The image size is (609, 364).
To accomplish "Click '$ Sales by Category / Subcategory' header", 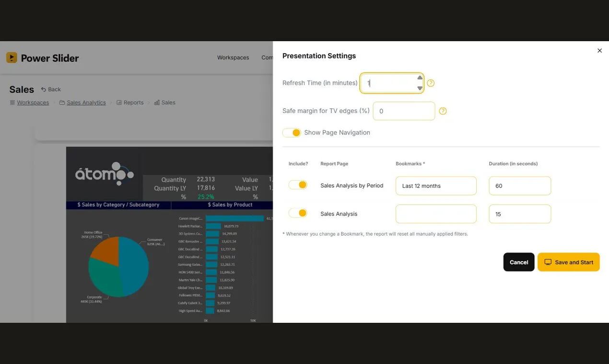I will click(x=118, y=205).
